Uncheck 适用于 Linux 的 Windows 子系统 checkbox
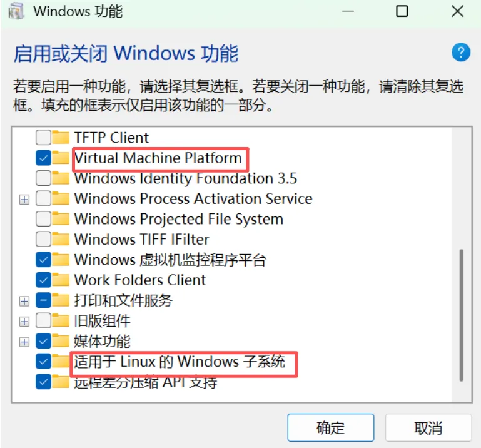The height and width of the screenshot is (448, 481). click(x=43, y=362)
